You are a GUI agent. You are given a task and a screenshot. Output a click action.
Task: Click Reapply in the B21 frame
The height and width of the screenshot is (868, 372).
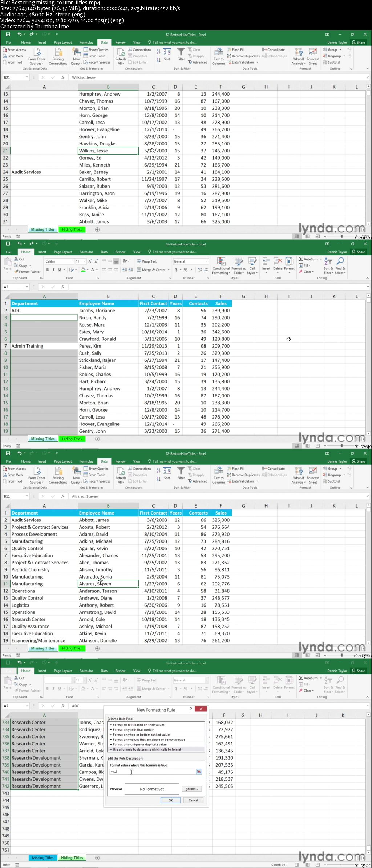click(197, 56)
